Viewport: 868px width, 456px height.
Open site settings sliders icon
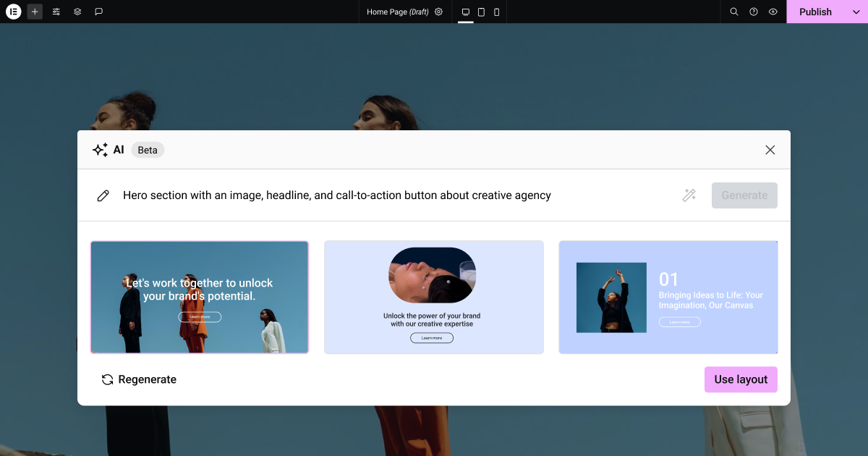[x=56, y=12]
